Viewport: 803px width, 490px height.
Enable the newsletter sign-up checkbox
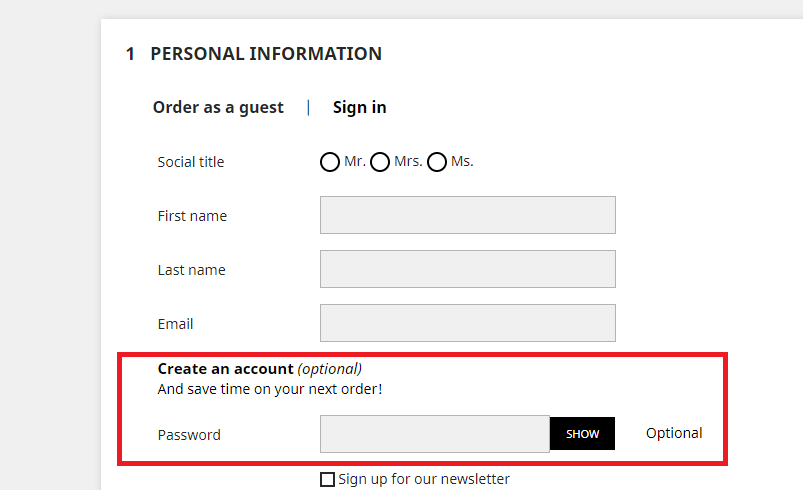tap(327, 480)
